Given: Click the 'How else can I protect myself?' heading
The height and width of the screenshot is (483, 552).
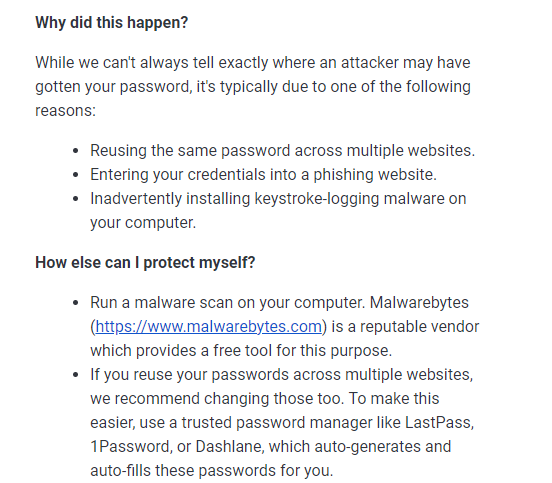Looking at the screenshot, I should pos(145,263).
